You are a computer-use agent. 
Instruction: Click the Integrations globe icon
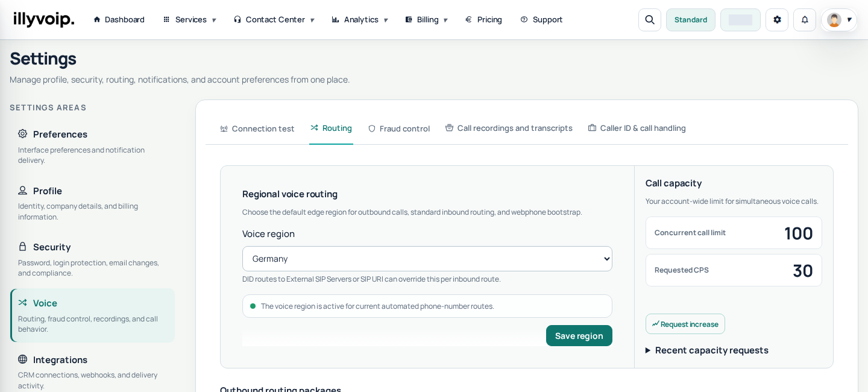(x=23, y=359)
